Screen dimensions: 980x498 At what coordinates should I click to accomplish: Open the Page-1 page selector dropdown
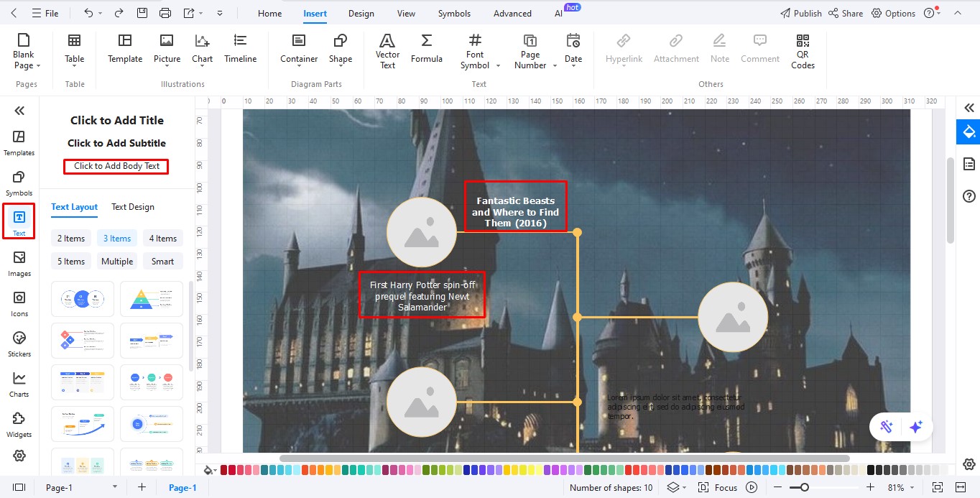click(x=80, y=487)
